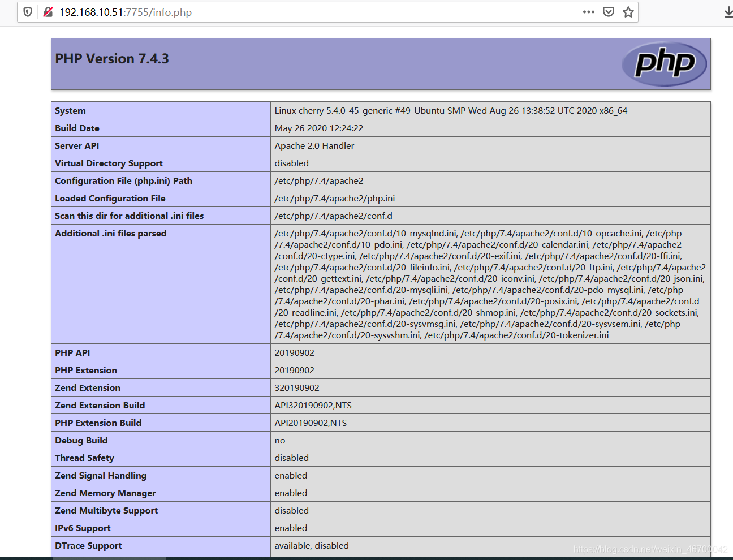This screenshot has height=560, width=733.
Task: Open the page actions three-dot menu
Action: (589, 12)
